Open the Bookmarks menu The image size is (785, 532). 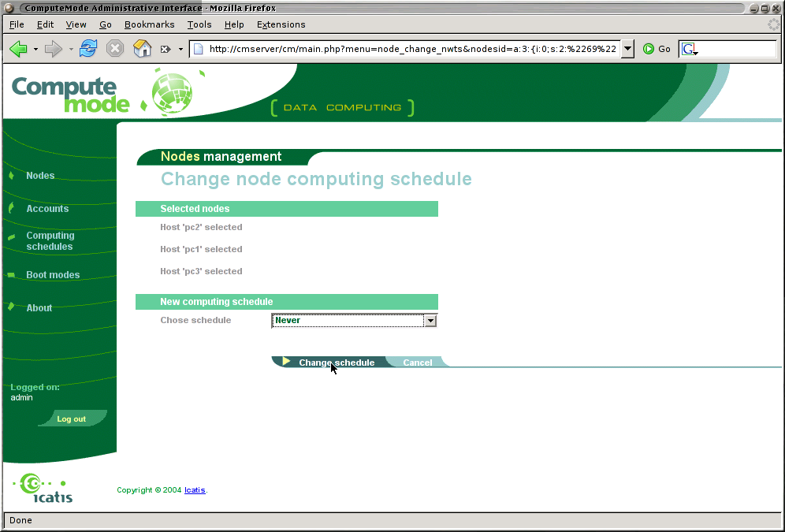[x=149, y=24]
